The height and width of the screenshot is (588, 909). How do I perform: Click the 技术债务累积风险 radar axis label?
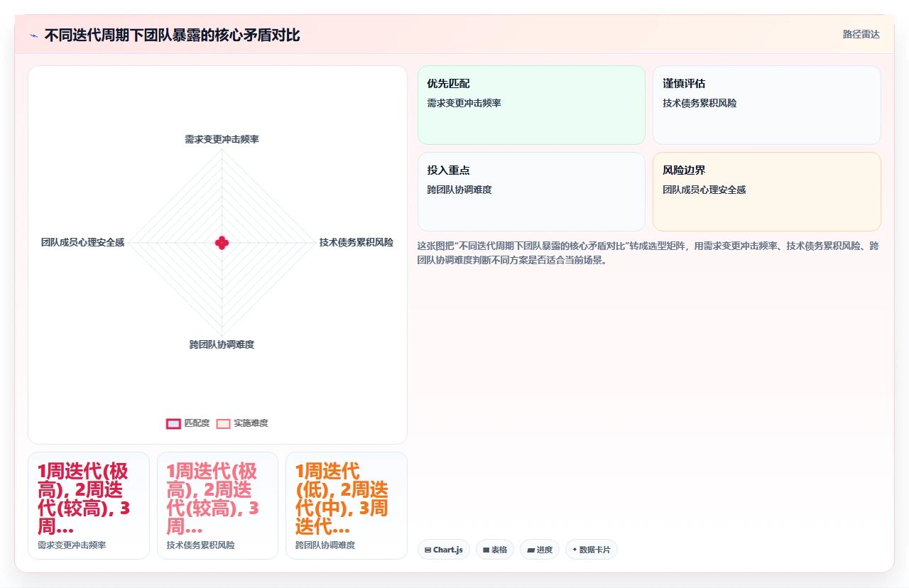[356, 242]
